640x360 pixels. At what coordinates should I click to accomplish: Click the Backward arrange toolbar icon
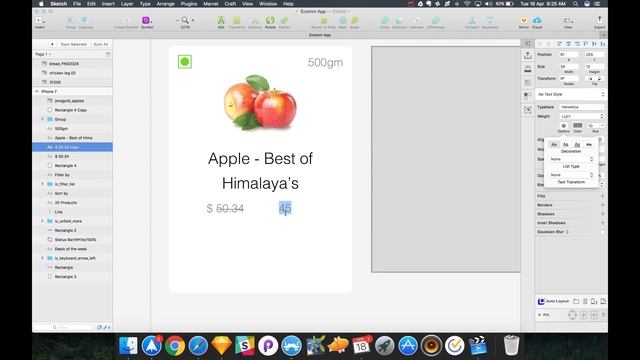[490, 20]
